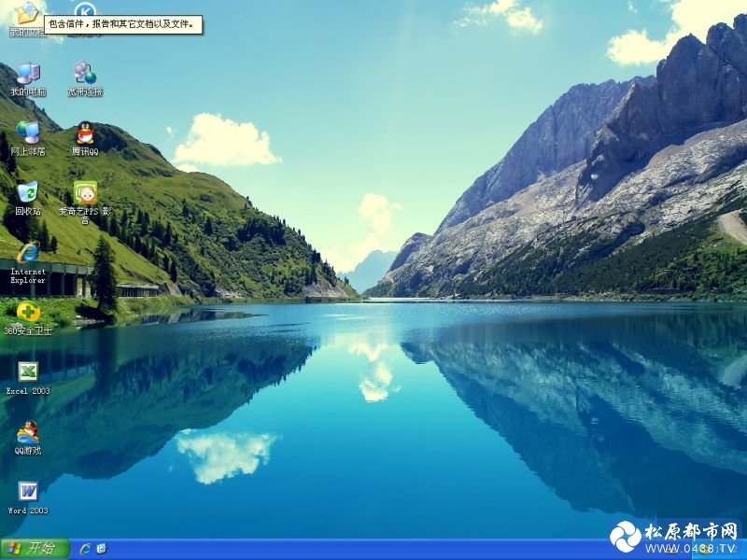The image size is (747, 560).
Task: Open the 我的文档 folder icon
Action: coord(27,13)
